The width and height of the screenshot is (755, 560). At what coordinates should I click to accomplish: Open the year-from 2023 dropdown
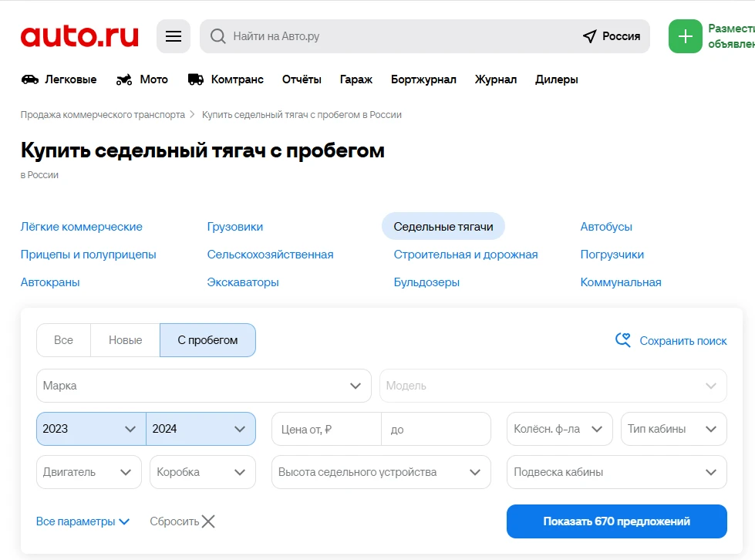pos(91,429)
